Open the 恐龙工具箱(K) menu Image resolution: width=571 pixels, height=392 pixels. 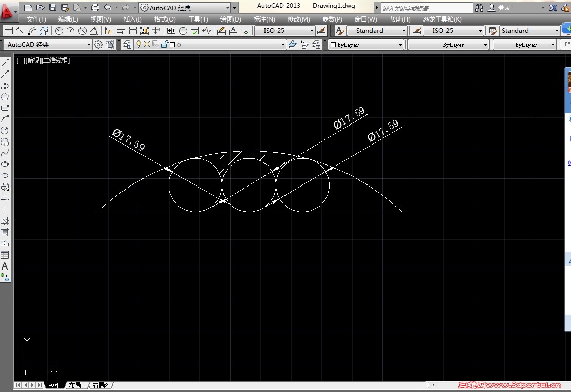442,19
